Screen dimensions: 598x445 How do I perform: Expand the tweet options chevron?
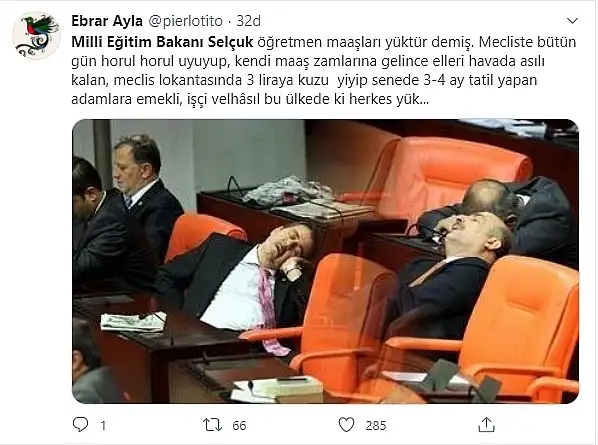tap(572, 21)
